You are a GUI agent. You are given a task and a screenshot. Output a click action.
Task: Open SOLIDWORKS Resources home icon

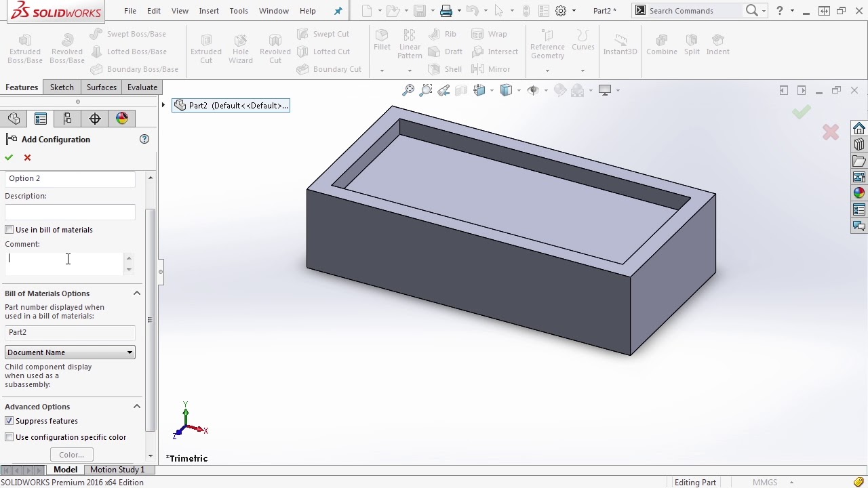(x=859, y=129)
